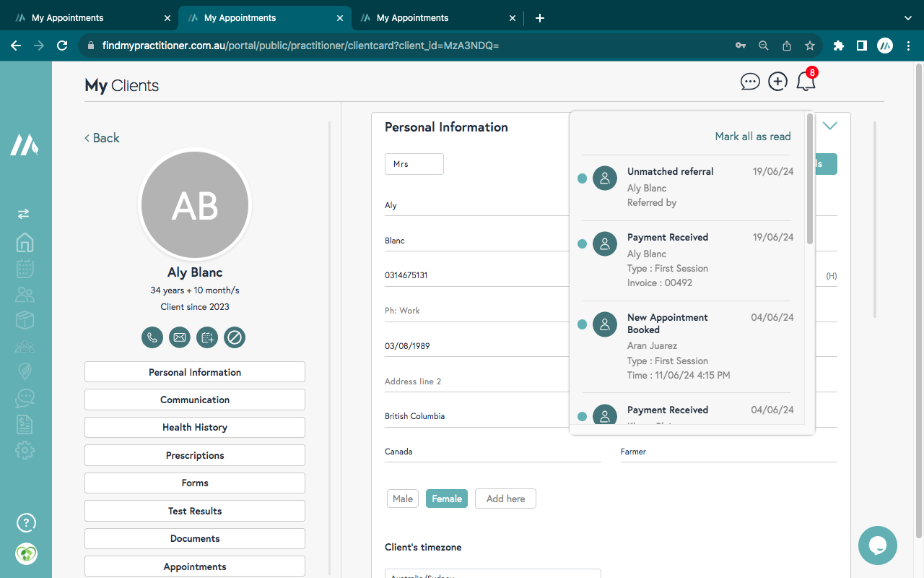Call client using the phone icon
Screen dimensions: 924x578
point(152,337)
